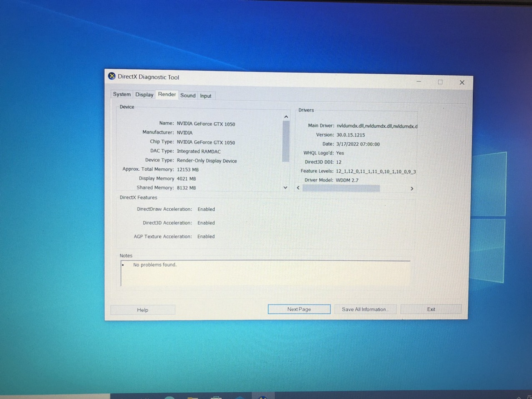The image size is (532, 399).
Task: Click the Next Page button
Action: 299,309
